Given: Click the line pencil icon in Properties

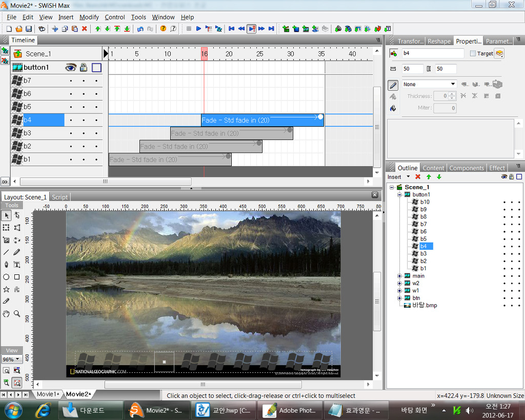Looking at the screenshot, I should 393,85.
